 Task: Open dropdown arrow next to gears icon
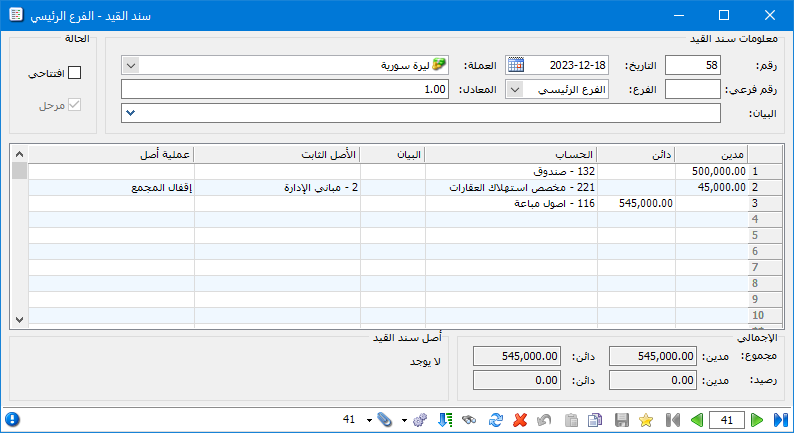404,420
